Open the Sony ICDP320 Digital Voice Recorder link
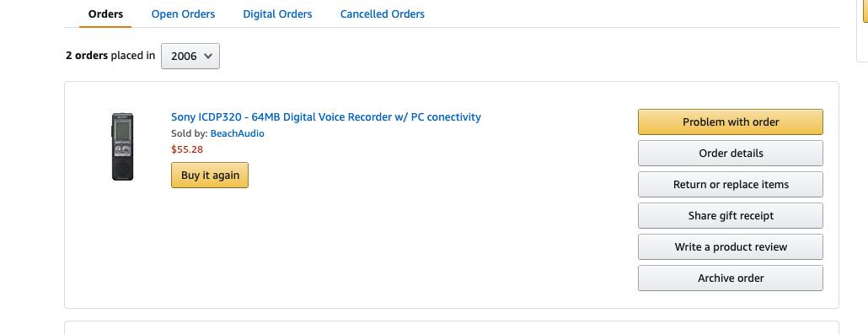868x335 pixels. (x=326, y=117)
